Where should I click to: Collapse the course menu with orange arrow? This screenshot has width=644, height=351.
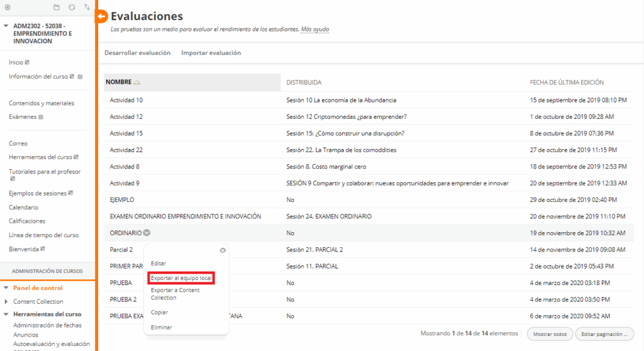pos(101,17)
